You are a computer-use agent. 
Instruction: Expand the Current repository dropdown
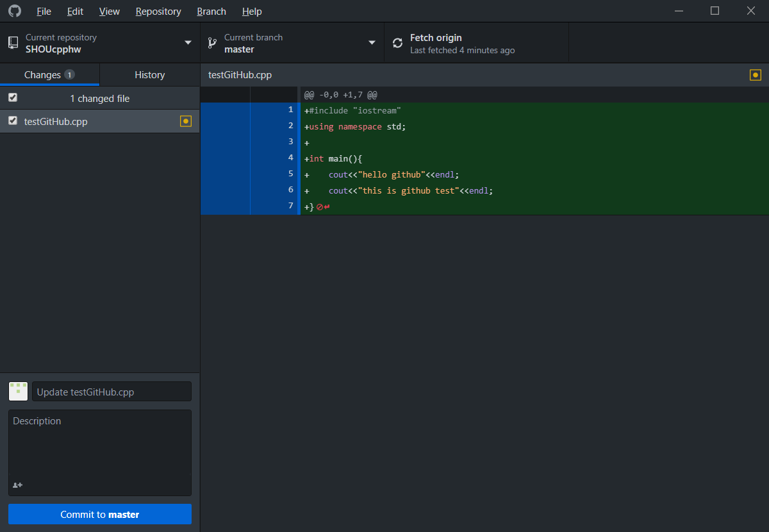click(x=100, y=43)
